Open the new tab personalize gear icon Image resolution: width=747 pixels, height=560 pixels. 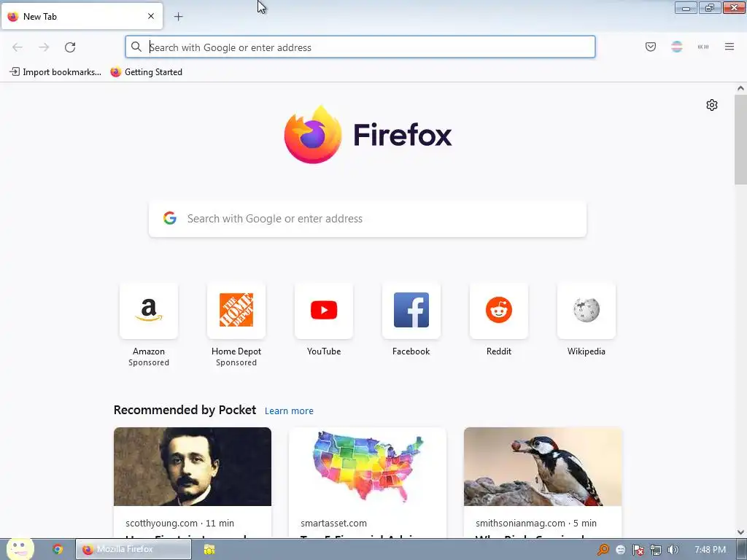pos(712,105)
